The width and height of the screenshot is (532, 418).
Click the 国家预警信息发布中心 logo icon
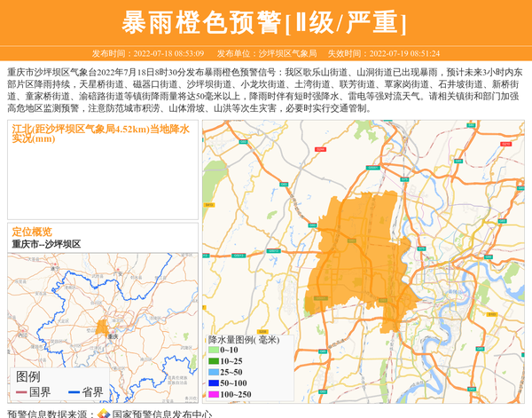coord(104,413)
